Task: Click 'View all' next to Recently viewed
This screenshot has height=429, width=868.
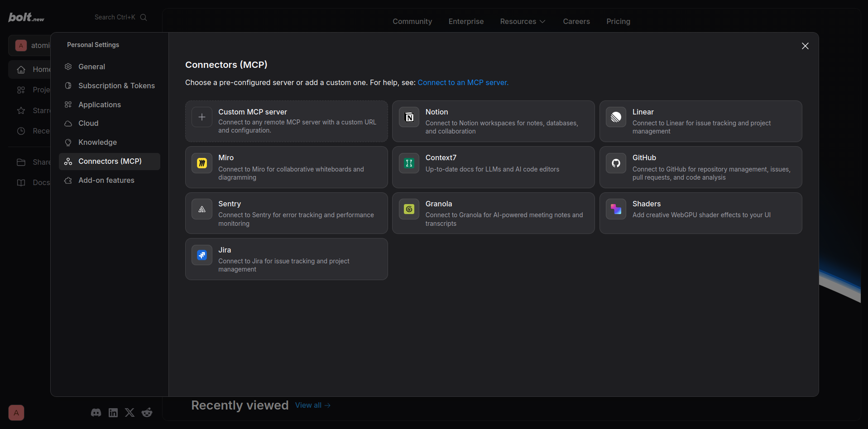Action: click(x=313, y=405)
